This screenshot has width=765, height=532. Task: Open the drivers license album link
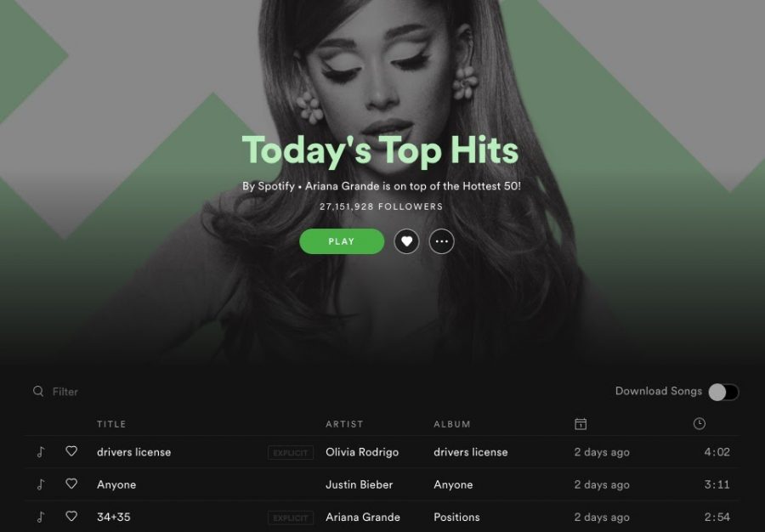coord(470,452)
